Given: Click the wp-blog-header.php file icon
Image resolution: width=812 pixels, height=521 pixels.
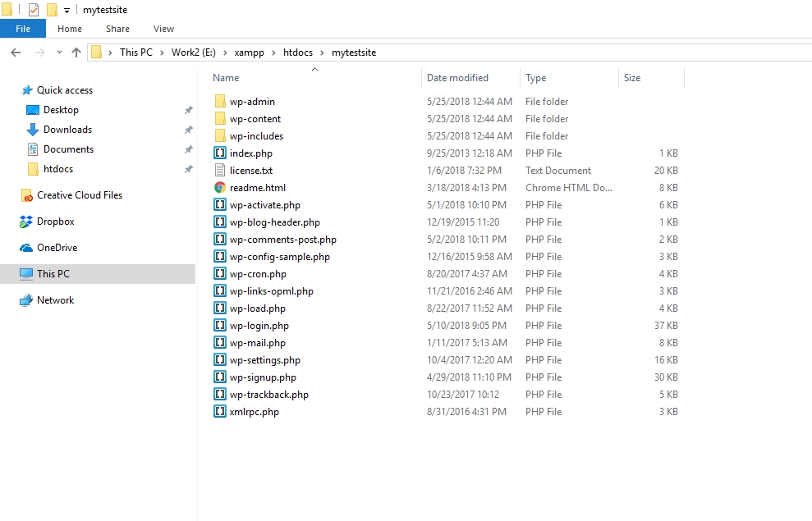Looking at the screenshot, I should [x=220, y=222].
